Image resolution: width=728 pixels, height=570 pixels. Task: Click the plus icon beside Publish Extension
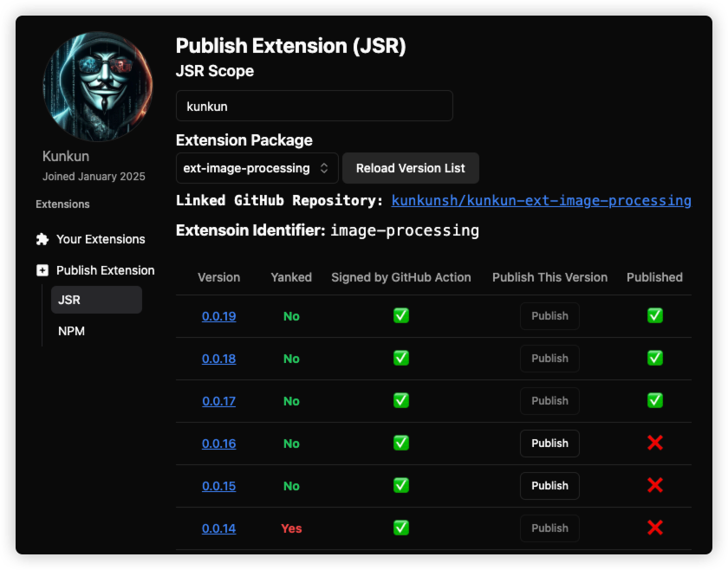[x=42, y=270]
